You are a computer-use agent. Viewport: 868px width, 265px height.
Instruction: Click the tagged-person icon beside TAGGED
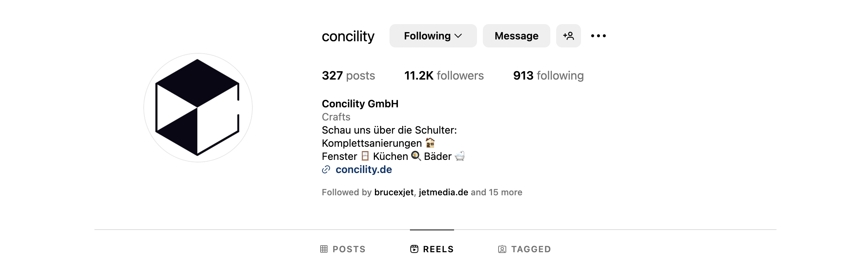coord(502,249)
